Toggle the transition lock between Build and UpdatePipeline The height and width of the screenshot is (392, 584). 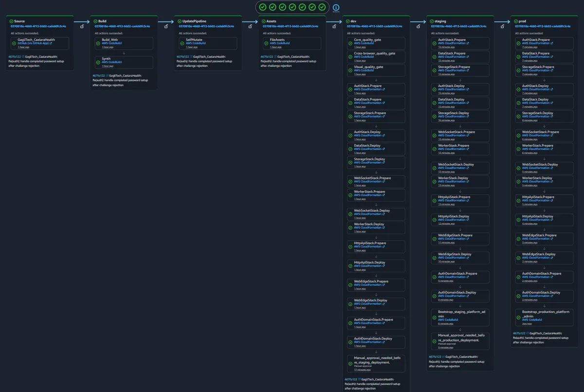(166, 26)
